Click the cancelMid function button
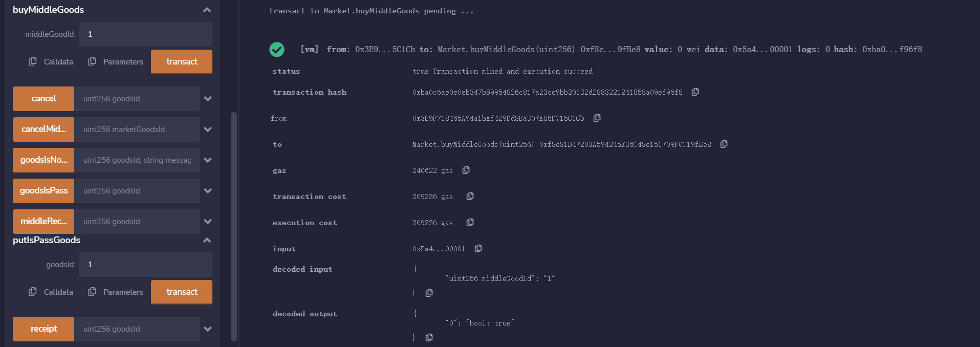The width and height of the screenshot is (980, 347). [43, 129]
